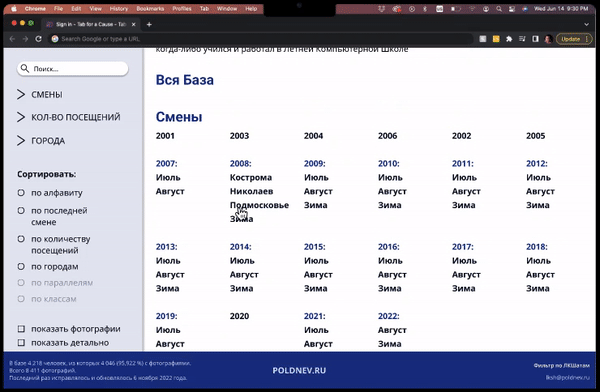Open a new browser tab
This screenshot has height=392, width=600.
click(x=149, y=24)
